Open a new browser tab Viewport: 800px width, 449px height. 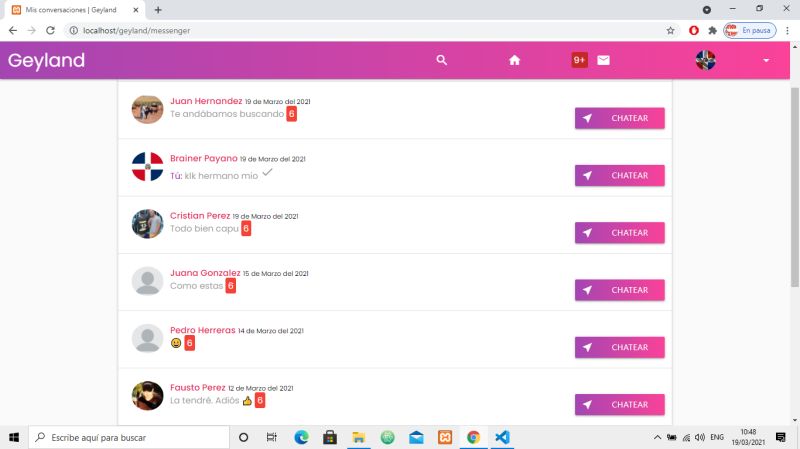[158, 10]
